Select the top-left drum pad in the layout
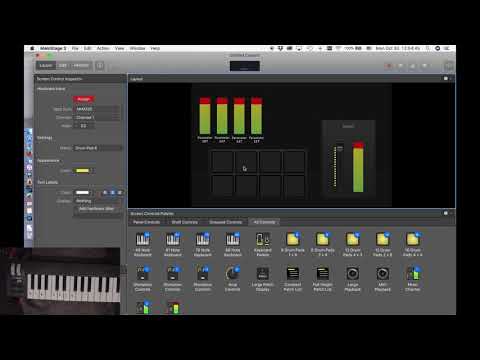Image resolution: width=480 pixels, height=360 pixels. [222, 161]
